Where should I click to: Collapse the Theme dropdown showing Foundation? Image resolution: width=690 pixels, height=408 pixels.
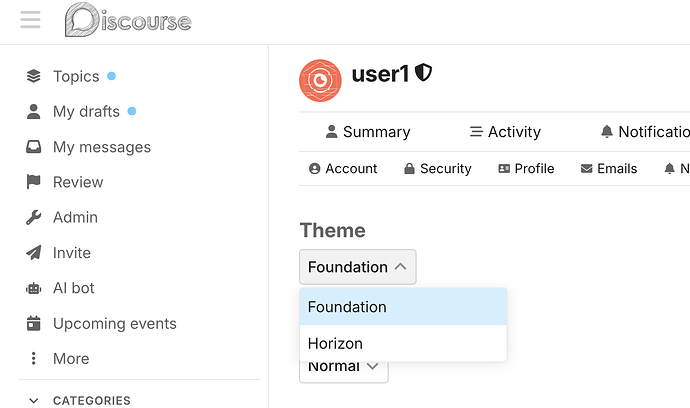coord(358,267)
